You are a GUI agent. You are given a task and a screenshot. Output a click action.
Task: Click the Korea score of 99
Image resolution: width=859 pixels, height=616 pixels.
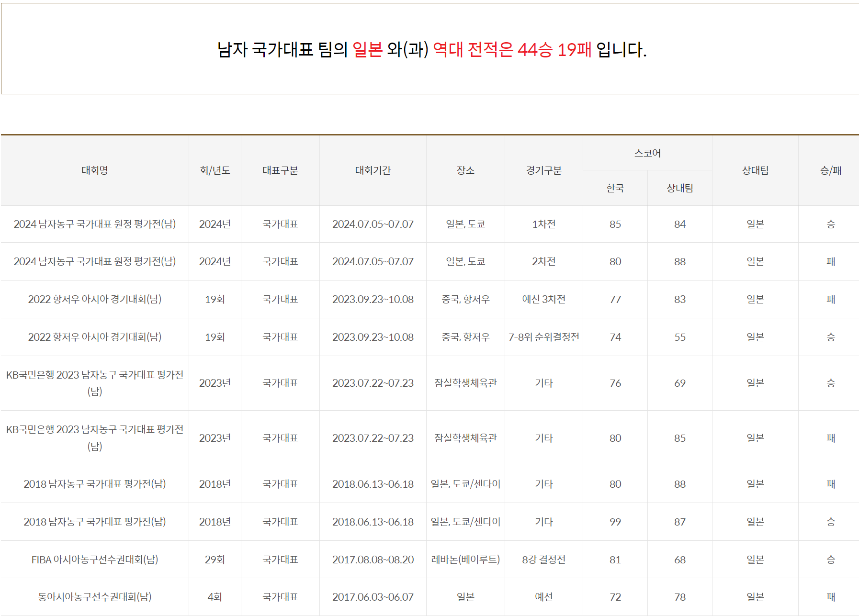615,522
